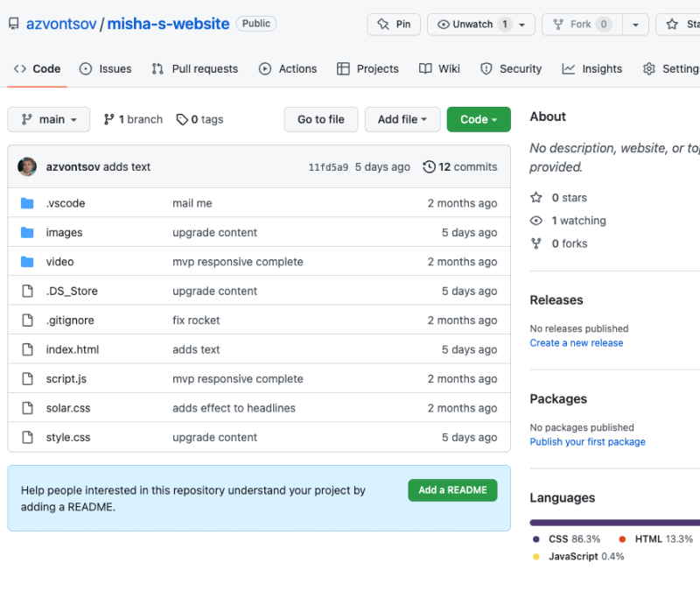Viewport: 700px width, 598px height.
Task: Open the Pull requests tab
Action: pyautogui.click(x=194, y=69)
